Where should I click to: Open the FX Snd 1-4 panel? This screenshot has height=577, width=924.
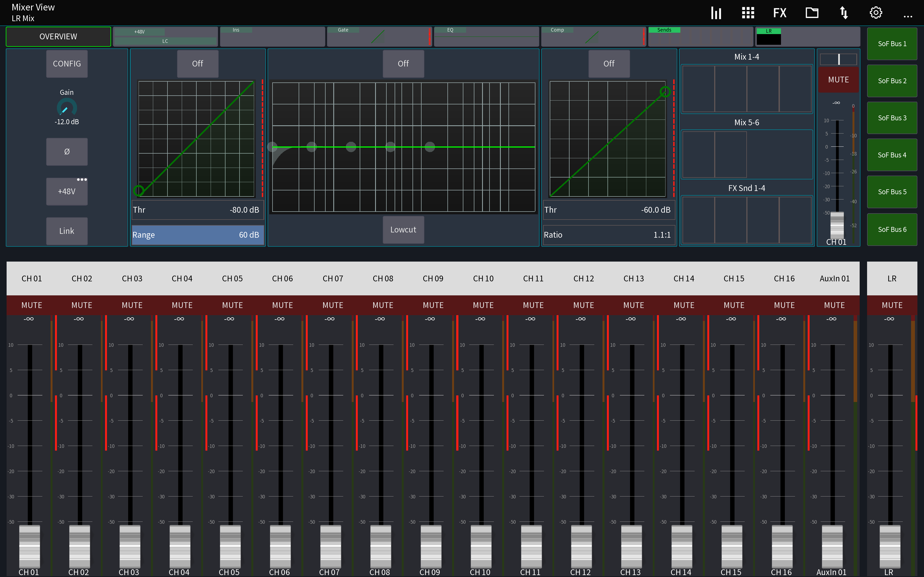[x=746, y=220]
